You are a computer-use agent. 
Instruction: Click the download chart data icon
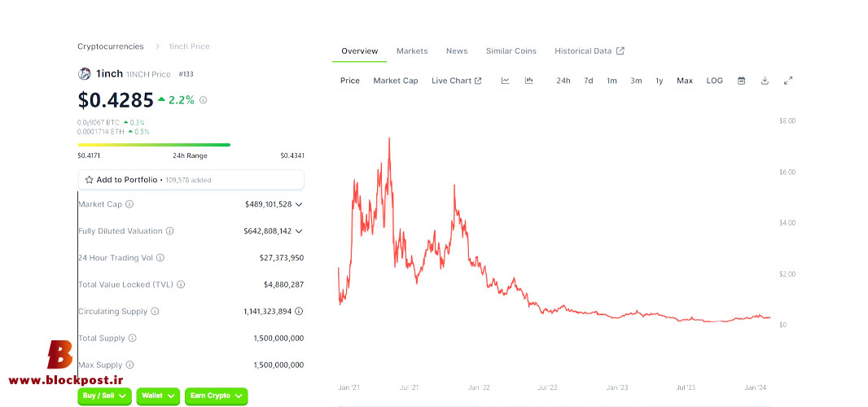pyautogui.click(x=765, y=81)
